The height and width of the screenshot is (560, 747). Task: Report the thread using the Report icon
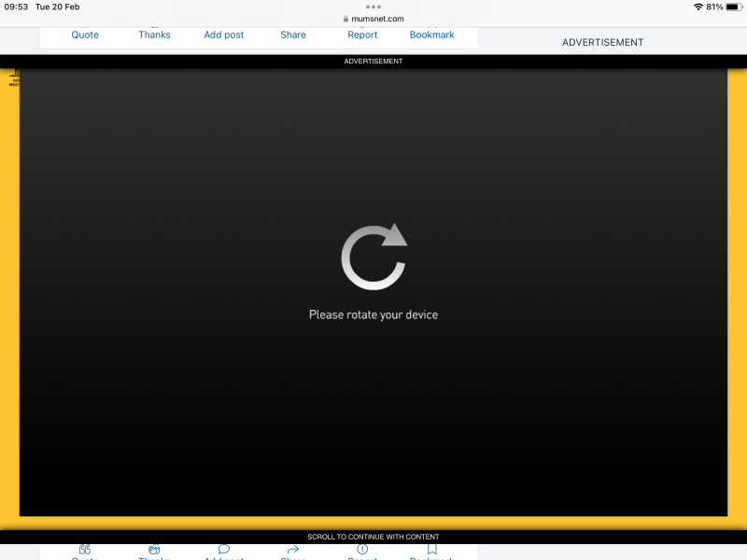click(361, 549)
